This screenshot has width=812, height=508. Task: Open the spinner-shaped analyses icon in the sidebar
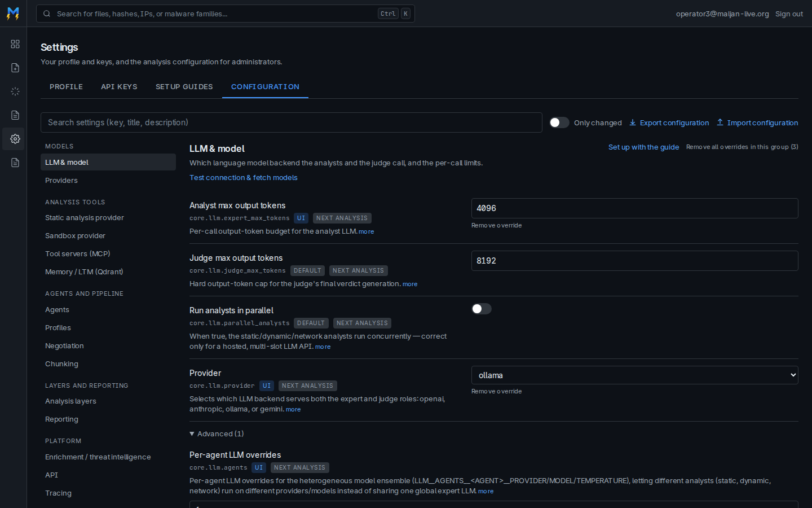[x=15, y=91]
